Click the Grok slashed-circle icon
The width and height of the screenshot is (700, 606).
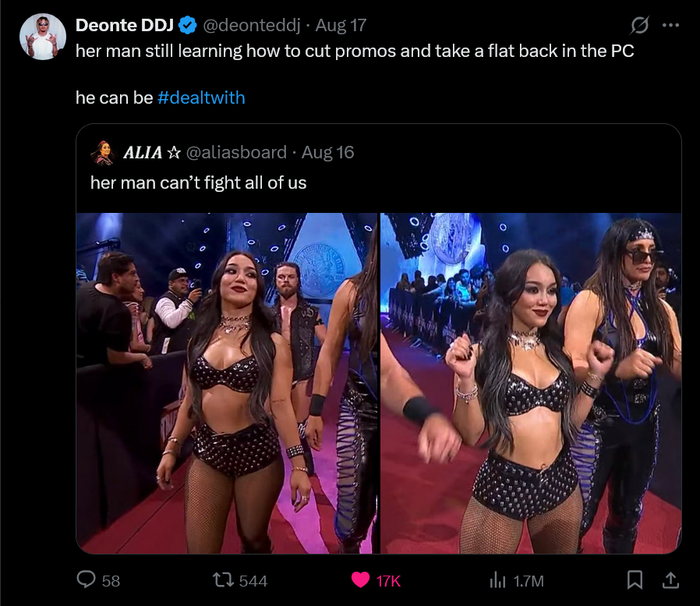coord(639,26)
